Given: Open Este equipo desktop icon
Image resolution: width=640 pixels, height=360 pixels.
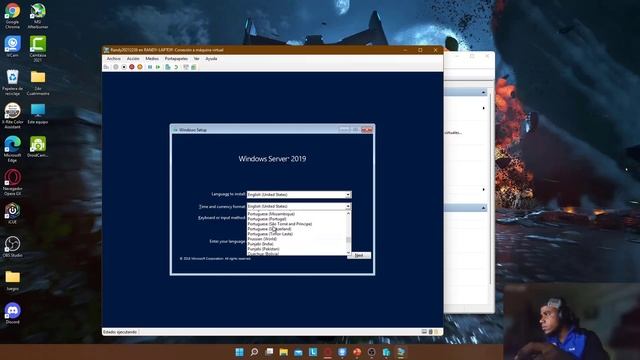Looking at the screenshot, I should point(38,113).
